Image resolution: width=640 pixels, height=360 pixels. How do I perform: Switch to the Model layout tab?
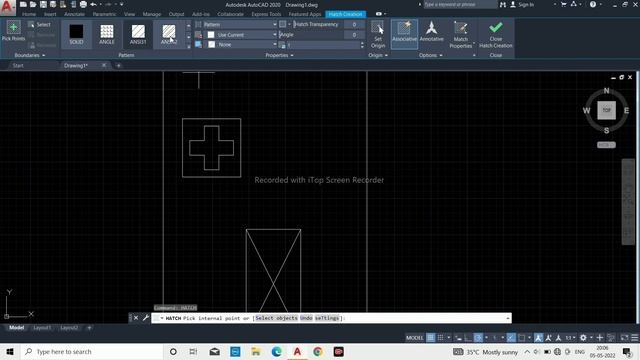point(16,327)
